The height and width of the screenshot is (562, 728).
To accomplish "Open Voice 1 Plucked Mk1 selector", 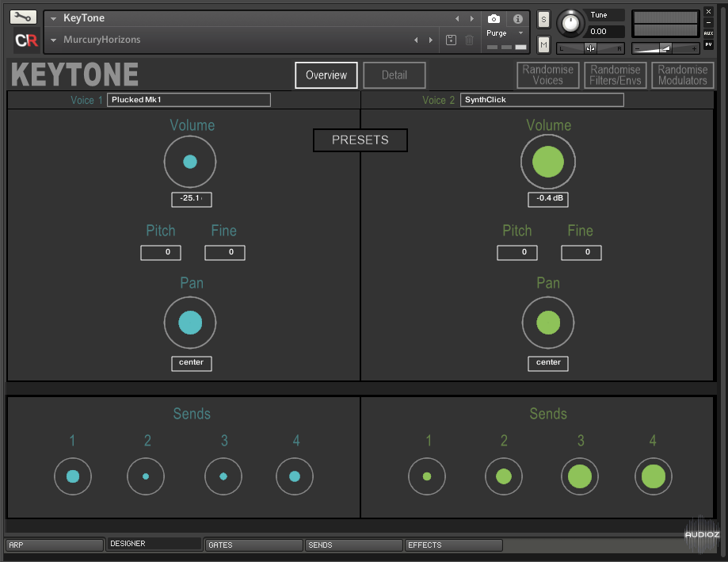I will point(189,100).
